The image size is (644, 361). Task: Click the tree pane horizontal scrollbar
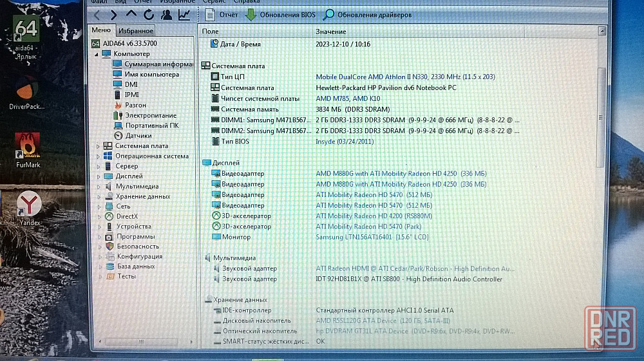[x=142, y=341]
